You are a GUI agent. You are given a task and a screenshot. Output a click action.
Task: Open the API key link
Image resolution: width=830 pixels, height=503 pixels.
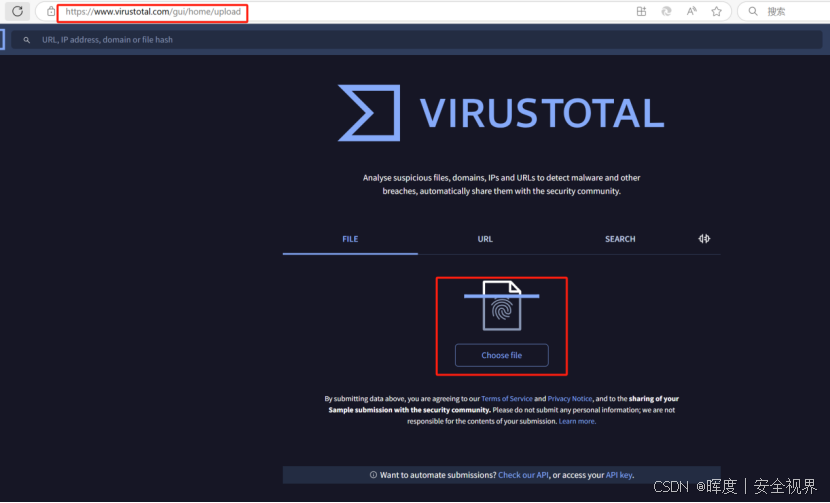click(x=619, y=475)
